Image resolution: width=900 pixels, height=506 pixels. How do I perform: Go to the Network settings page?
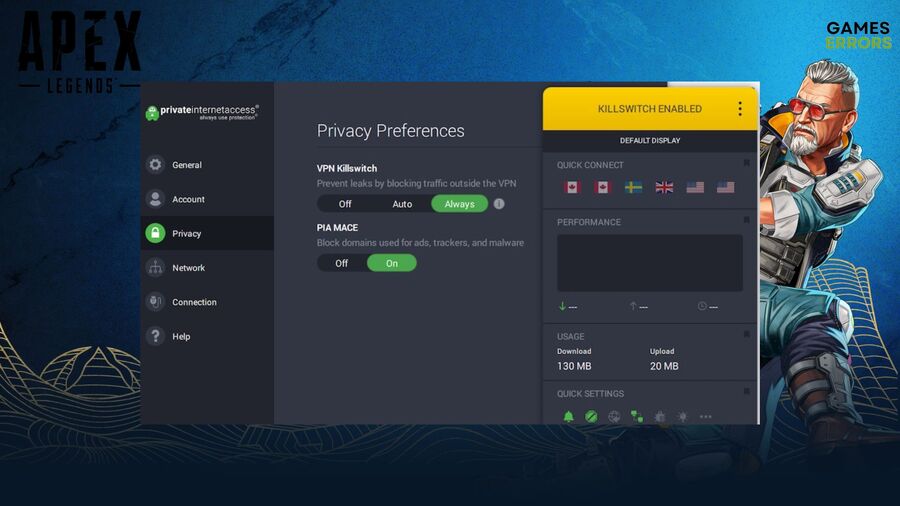[x=207, y=268]
